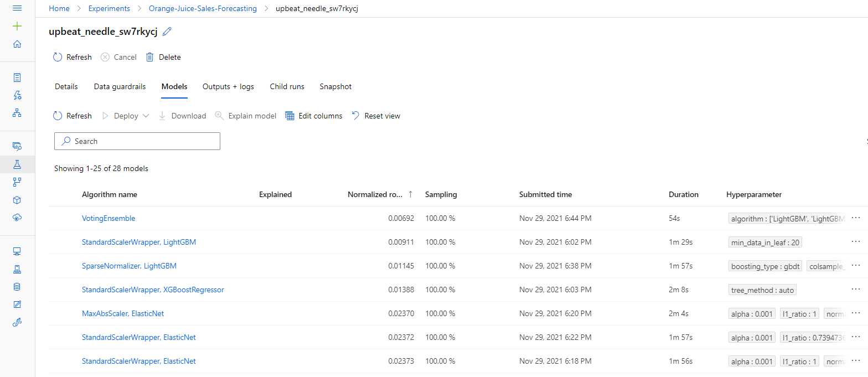Expand the Deploy dropdown chevron
The image size is (868, 377).
click(x=146, y=116)
